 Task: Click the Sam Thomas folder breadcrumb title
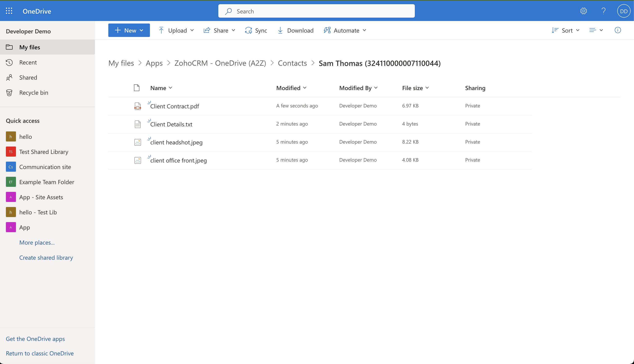tap(380, 63)
